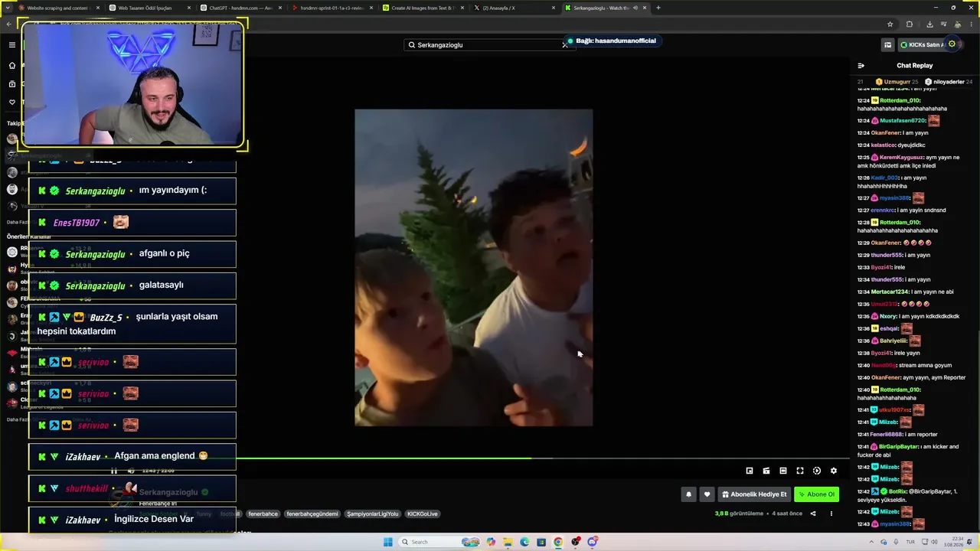
Task: Click the fenerbahce tag
Action: [x=263, y=514]
